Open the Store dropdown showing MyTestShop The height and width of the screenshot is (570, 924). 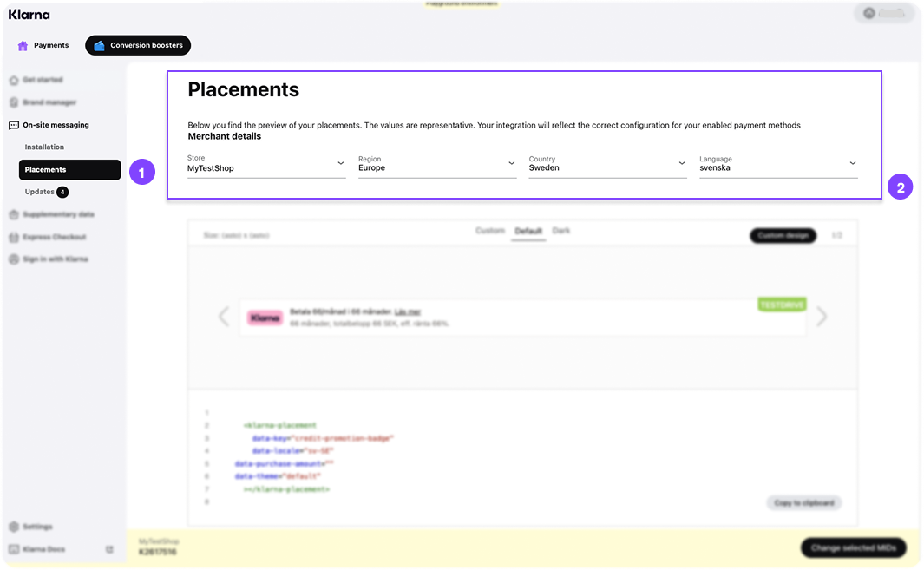[x=266, y=164]
